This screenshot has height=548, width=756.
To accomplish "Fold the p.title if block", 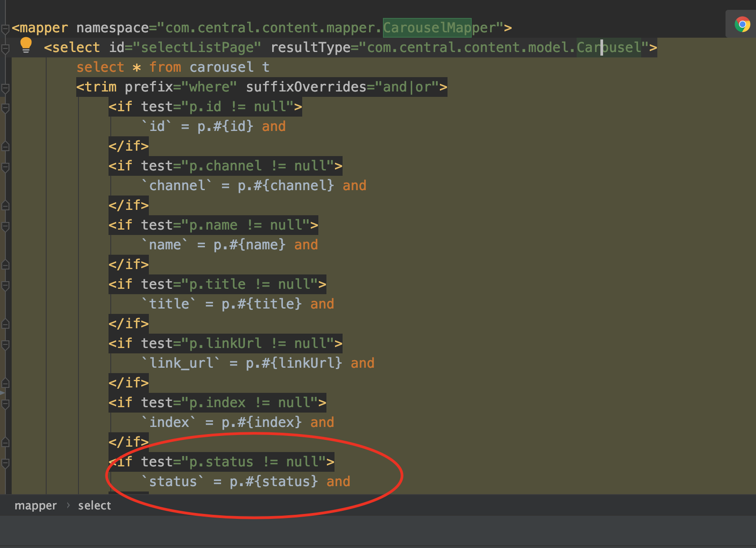I will [x=5, y=285].
